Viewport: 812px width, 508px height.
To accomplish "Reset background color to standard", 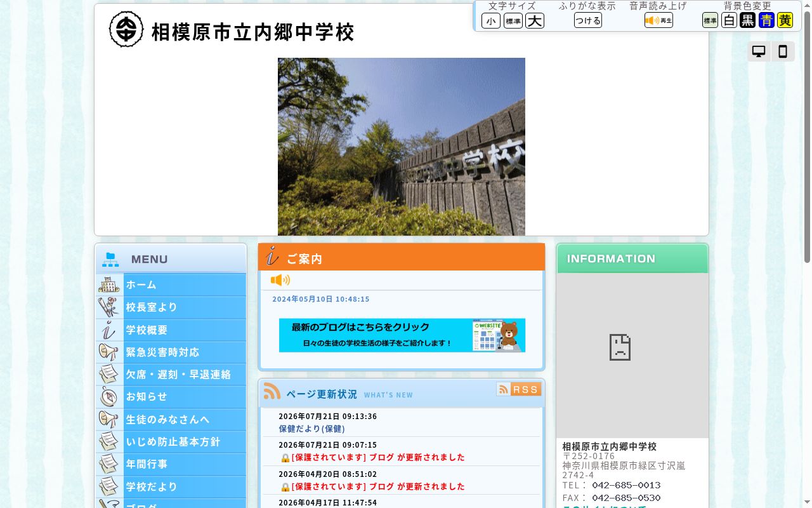I will click(710, 20).
